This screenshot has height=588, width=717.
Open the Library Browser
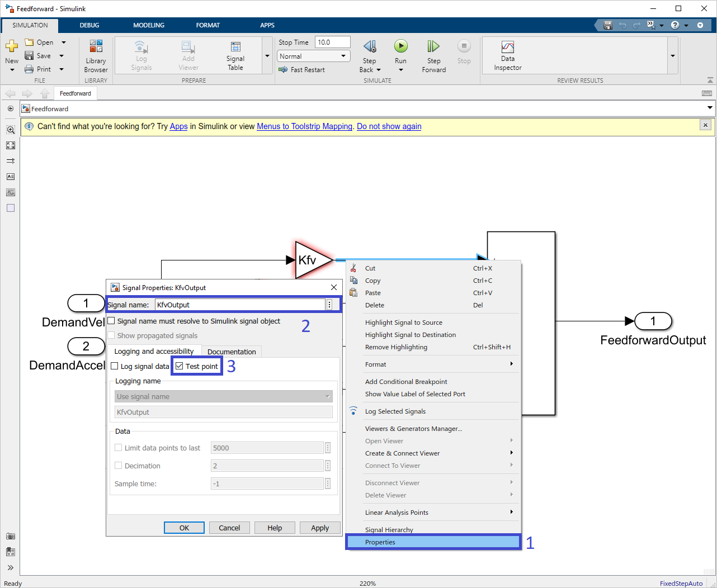pyautogui.click(x=96, y=53)
